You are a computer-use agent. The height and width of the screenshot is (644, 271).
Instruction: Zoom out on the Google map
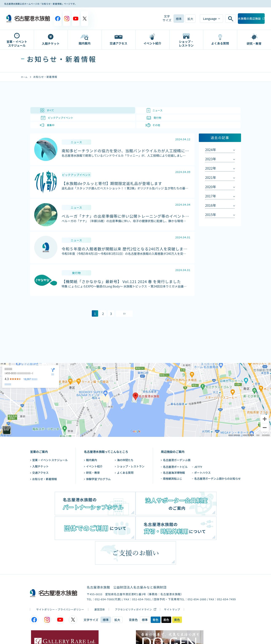(x=264, y=427)
